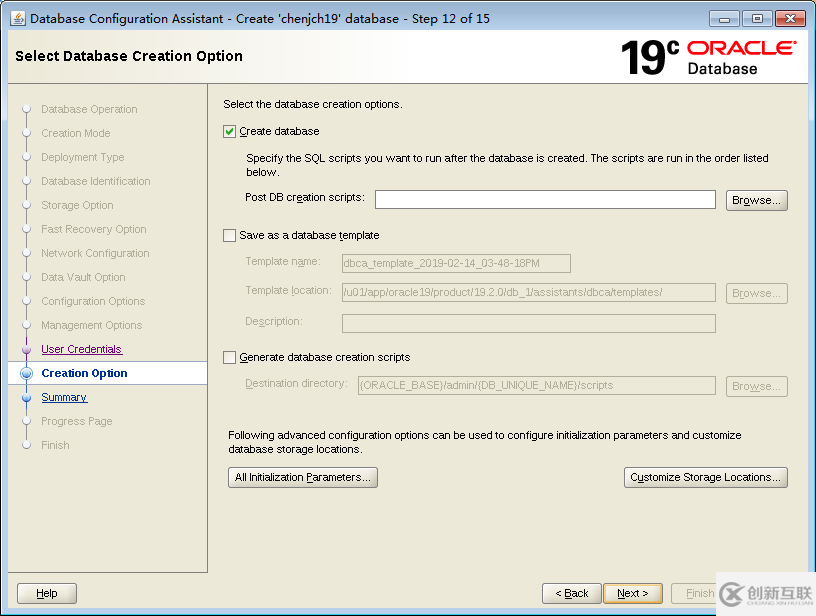Open All Initialization Parameters dialog
Viewport: 816px width, 616px height.
click(x=302, y=477)
